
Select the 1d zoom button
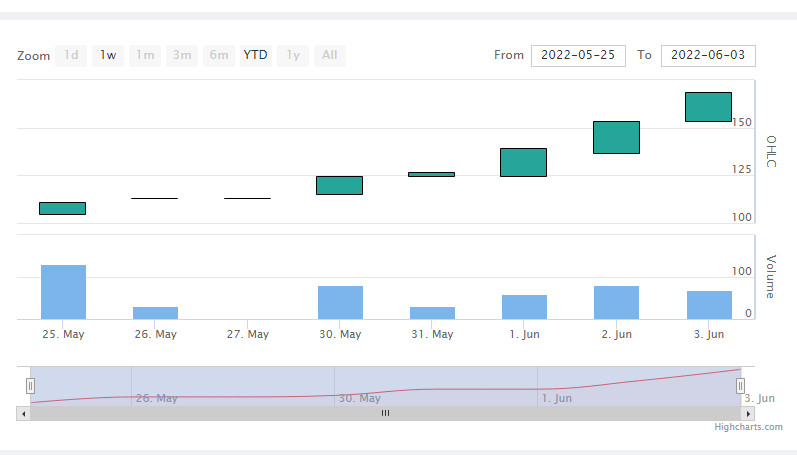pos(71,55)
